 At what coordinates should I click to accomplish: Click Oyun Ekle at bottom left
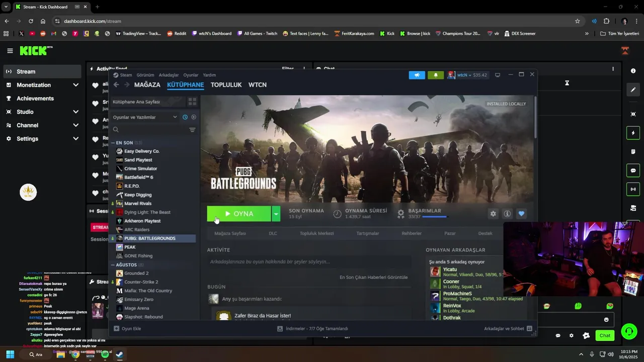(x=127, y=328)
